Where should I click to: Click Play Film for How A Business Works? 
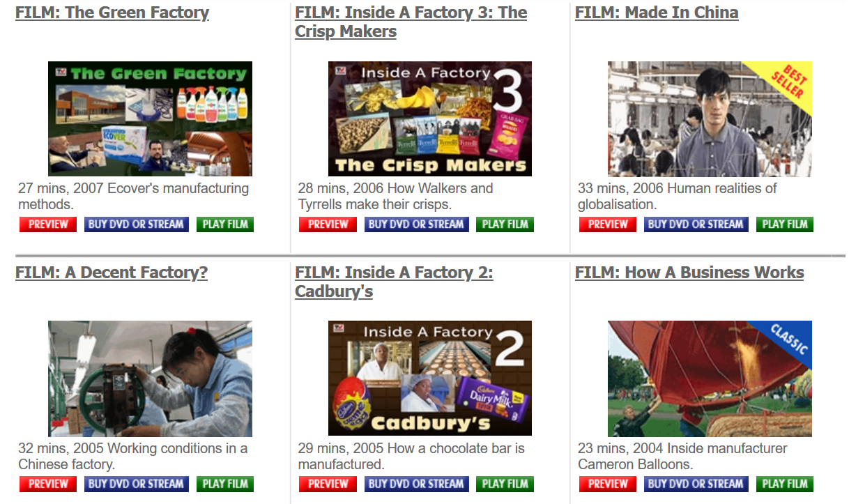coord(785,484)
